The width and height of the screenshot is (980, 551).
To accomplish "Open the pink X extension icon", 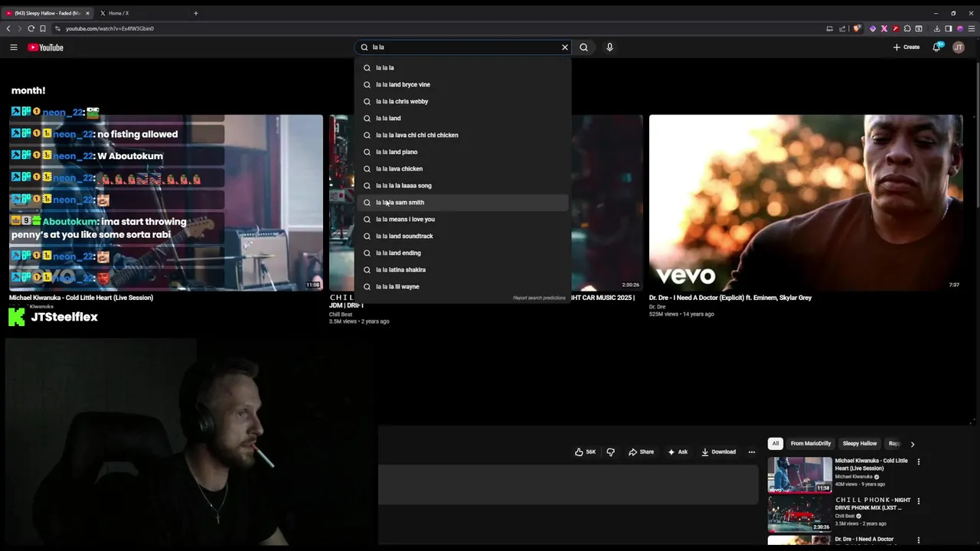I will click(x=884, y=28).
